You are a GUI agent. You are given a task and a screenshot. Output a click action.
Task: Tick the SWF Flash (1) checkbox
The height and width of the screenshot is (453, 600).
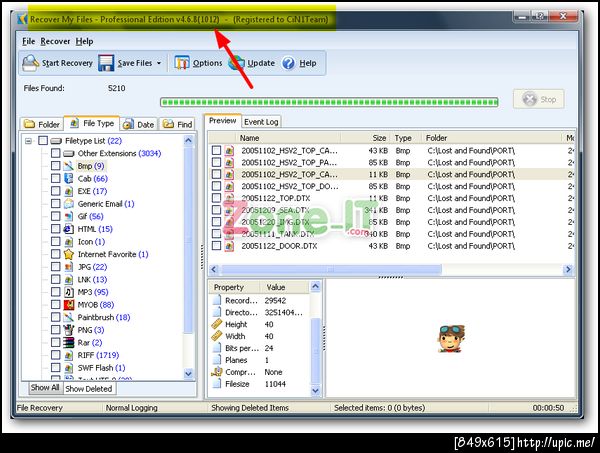(55, 368)
